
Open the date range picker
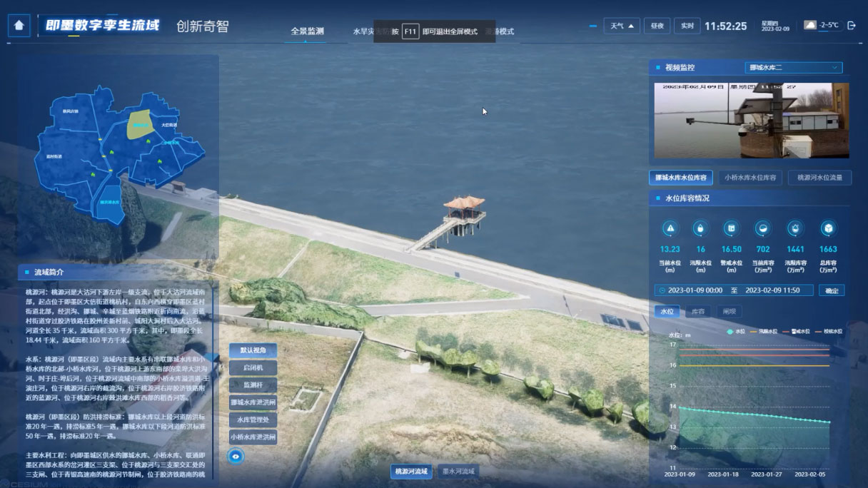click(734, 290)
